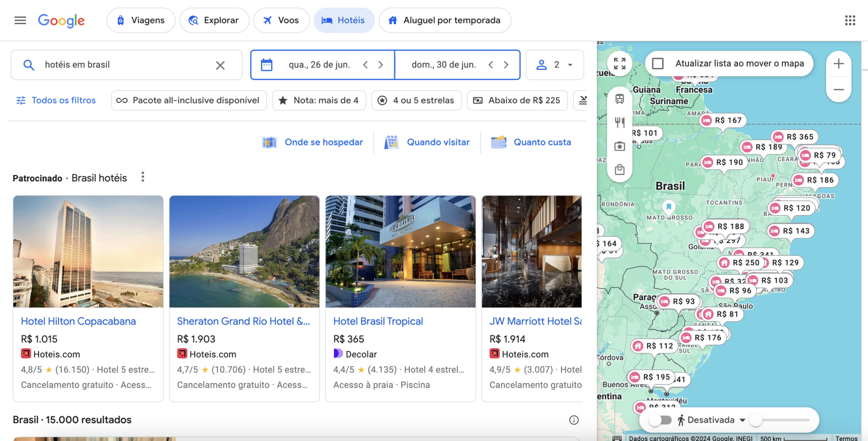Image resolution: width=868 pixels, height=441 pixels.
Task: Open Onde se hospedar info
Action: click(313, 142)
